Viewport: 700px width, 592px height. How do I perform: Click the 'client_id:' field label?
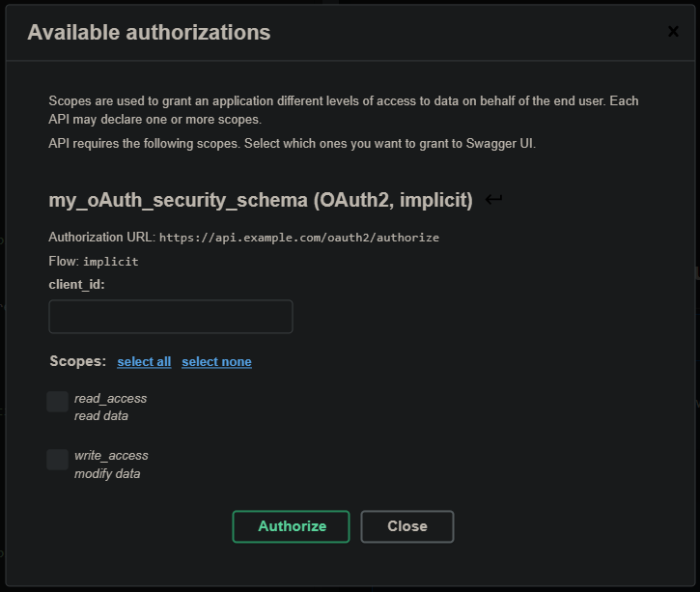pyautogui.click(x=77, y=285)
